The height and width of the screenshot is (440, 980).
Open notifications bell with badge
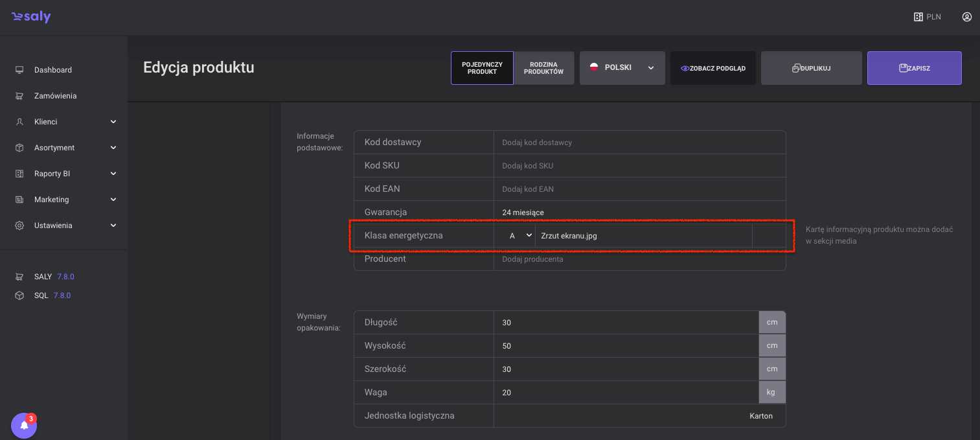pyautogui.click(x=24, y=425)
